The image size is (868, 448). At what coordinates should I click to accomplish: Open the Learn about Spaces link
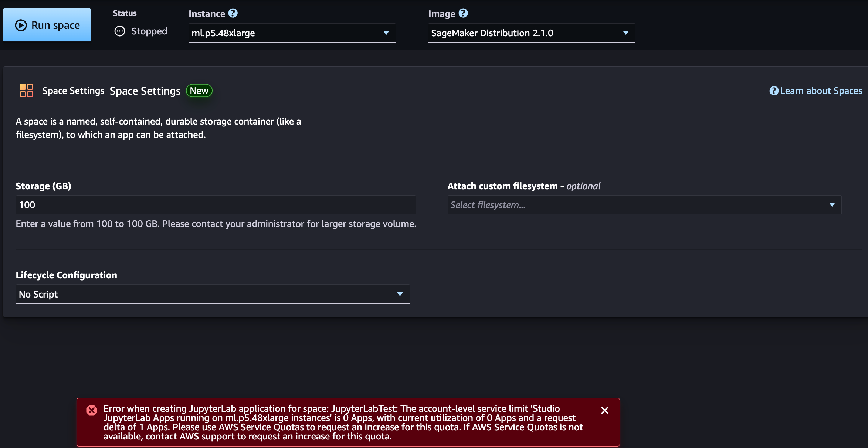pyautogui.click(x=821, y=91)
